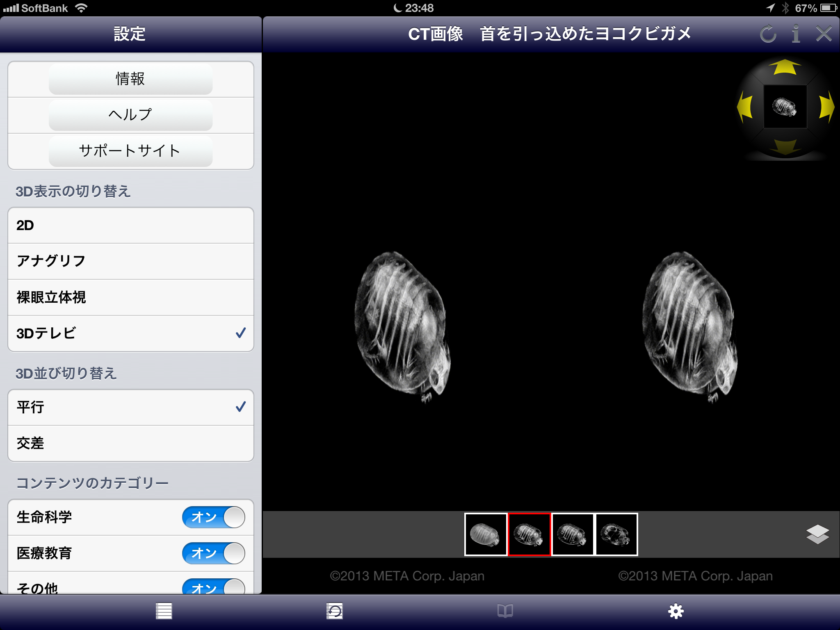Choose the アナグリフ display option
Image resolution: width=840 pixels, height=630 pixels.
pos(130,261)
